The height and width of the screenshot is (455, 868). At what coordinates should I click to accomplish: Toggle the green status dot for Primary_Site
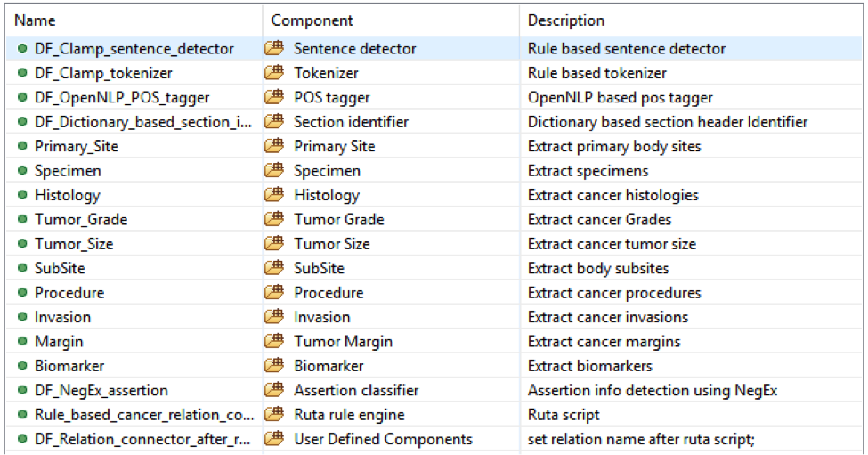point(22,146)
